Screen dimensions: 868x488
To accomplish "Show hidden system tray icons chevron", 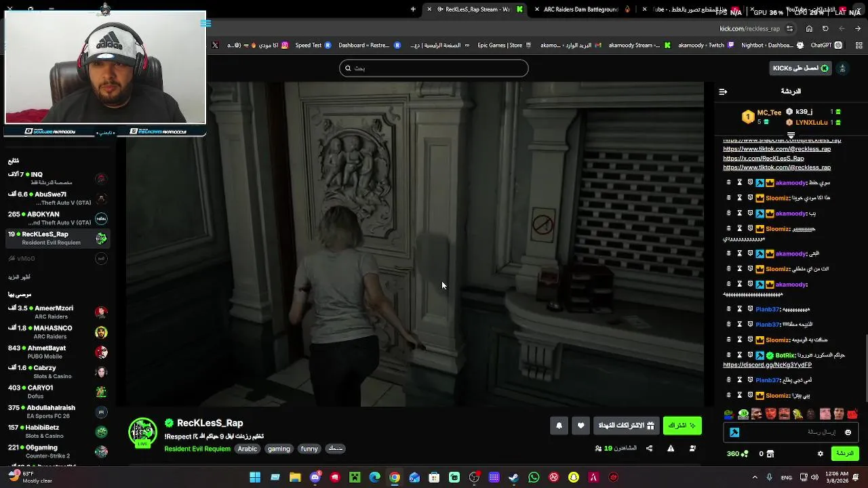I will [755, 477].
